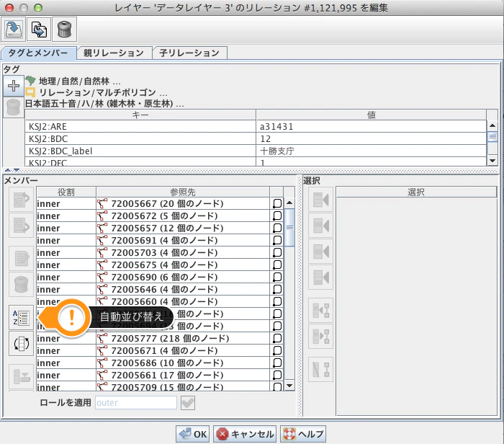Click the ヘルプ button
504x444 pixels.
click(303, 434)
